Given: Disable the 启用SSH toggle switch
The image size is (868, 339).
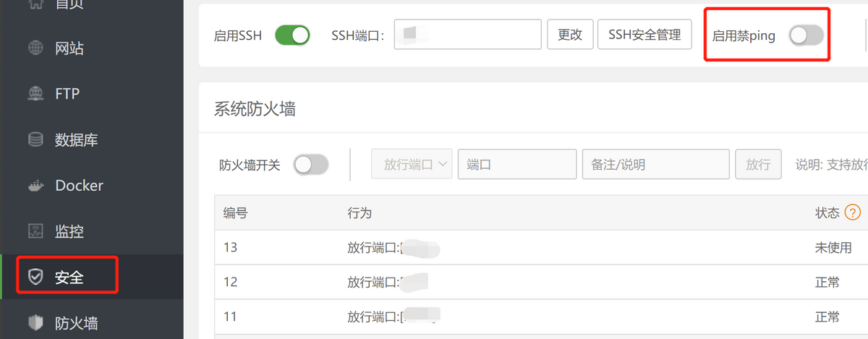Looking at the screenshot, I should 292,35.
